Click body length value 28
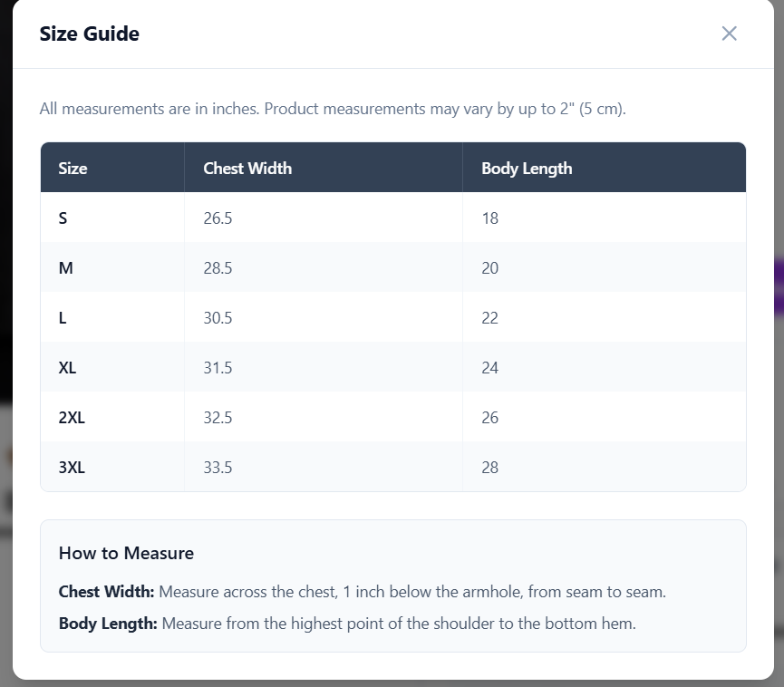 [490, 468]
